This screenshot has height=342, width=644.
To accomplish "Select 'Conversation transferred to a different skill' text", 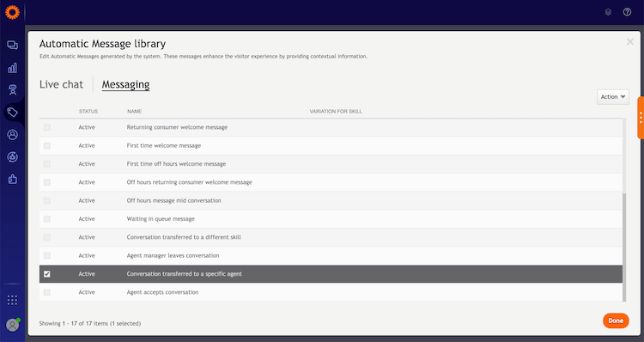I will [x=184, y=237].
